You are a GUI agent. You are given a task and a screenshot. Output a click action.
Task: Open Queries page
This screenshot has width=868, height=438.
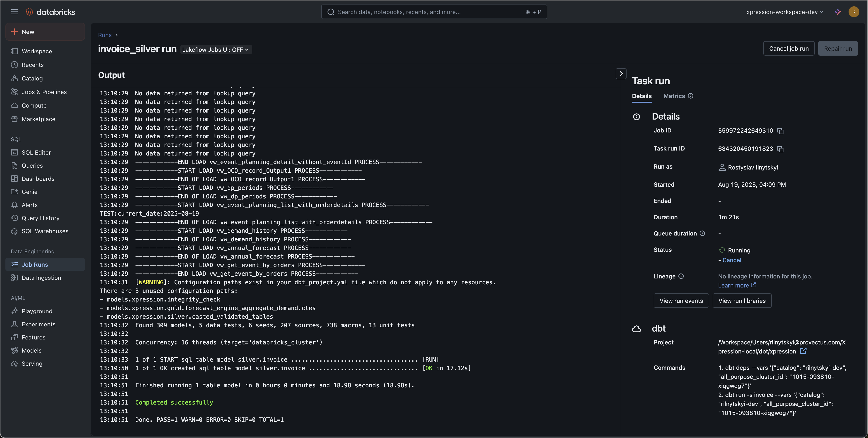point(45,165)
